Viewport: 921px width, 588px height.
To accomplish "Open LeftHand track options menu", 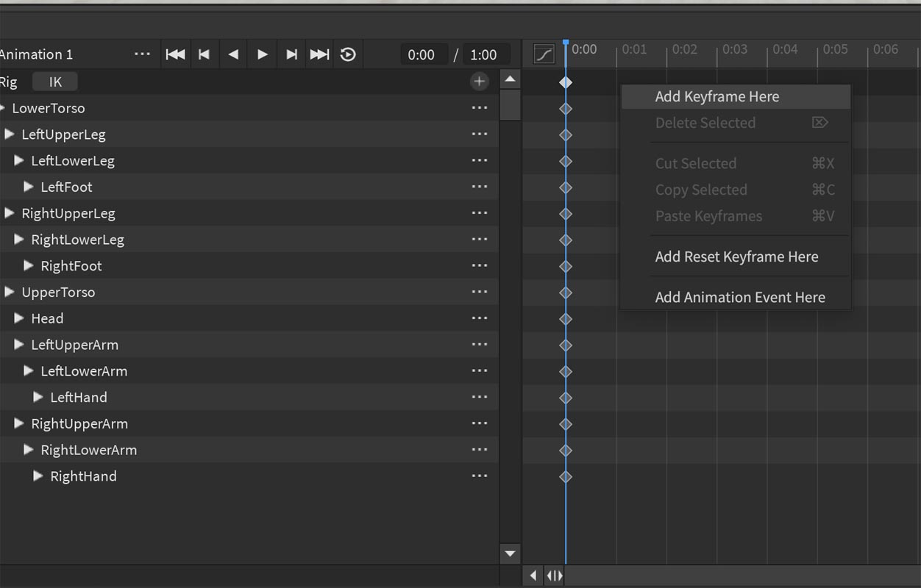I will point(480,397).
